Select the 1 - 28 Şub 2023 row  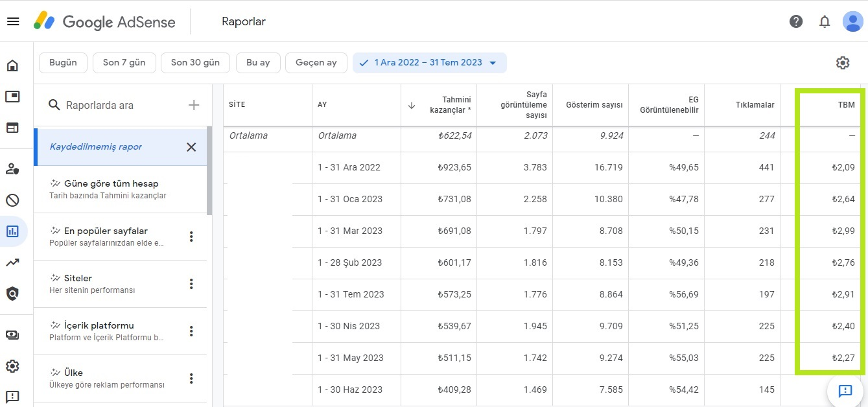point(543,263)
